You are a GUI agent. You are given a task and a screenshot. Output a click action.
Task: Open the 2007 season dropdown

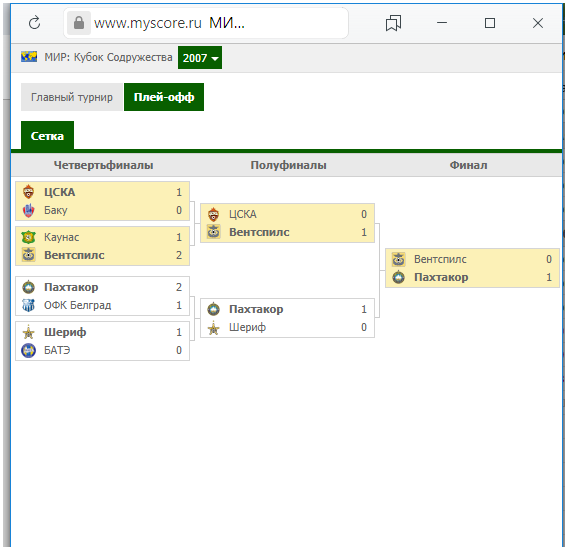[x=200, y=57]
